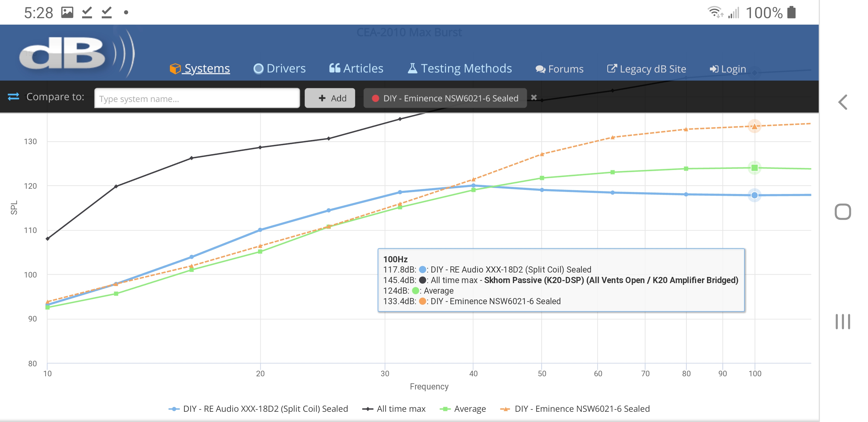Click the Systems box icon
The image size is (868, 422).
pos(175,69)
